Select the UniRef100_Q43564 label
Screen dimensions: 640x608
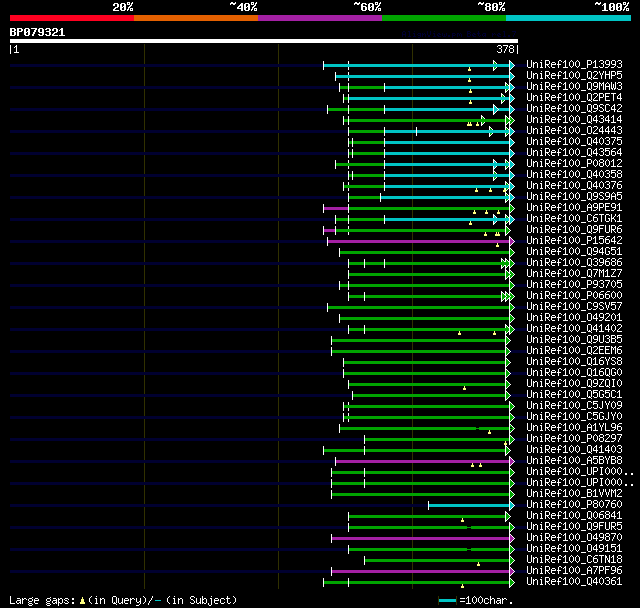(574, 153)
